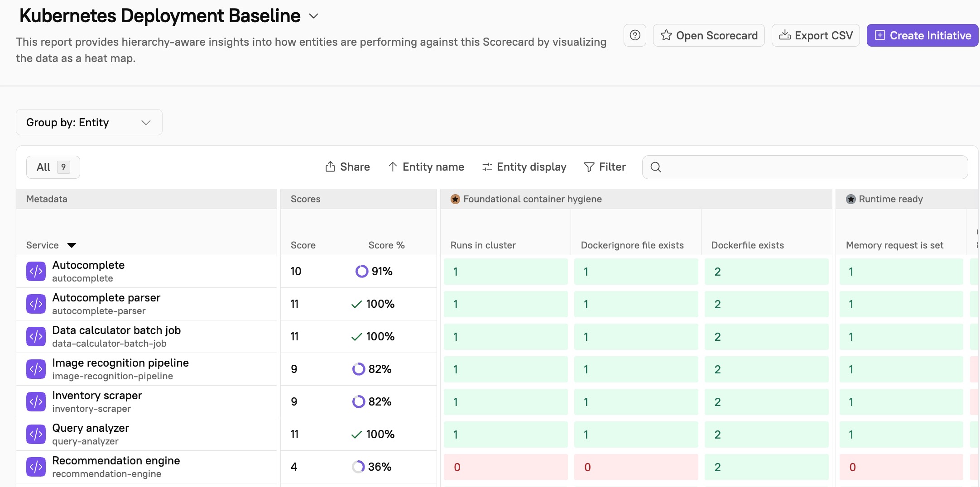Click Recommendation engine's red Memory request cell
Viewport: 980px width, 487px height.
coord(901,467)
